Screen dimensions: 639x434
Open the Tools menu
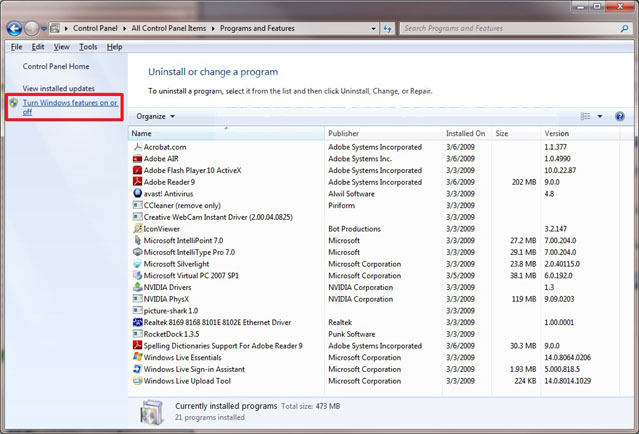point(88,47)
